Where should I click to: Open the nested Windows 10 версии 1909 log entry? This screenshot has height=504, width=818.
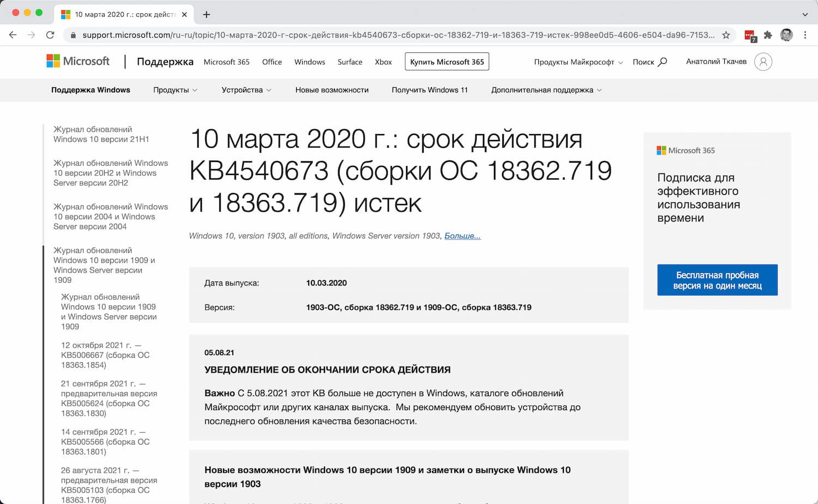(x=109, y=311)
